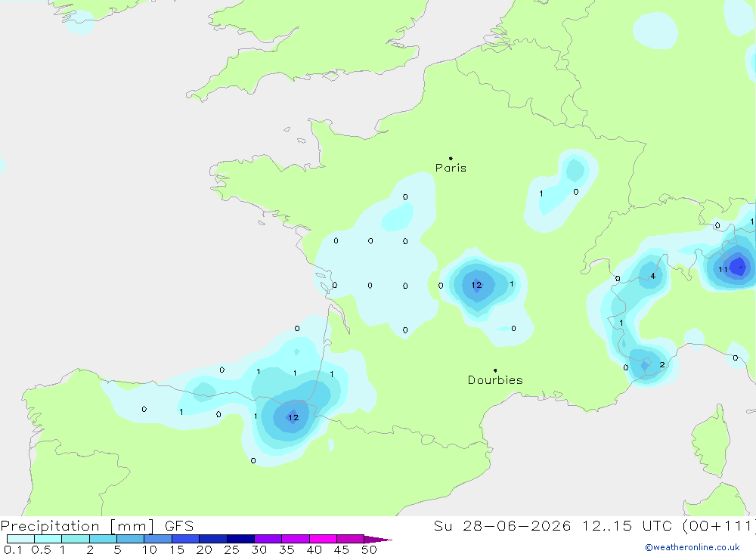Pick the legend swatch between 10 and 15
Screen dimensions: 756x554
pos(158,539)
